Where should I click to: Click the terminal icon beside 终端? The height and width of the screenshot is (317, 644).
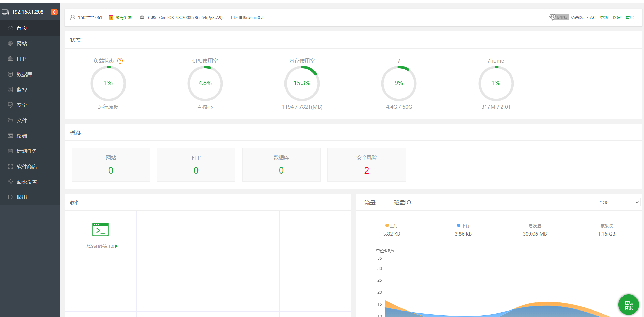coord(10,136)
